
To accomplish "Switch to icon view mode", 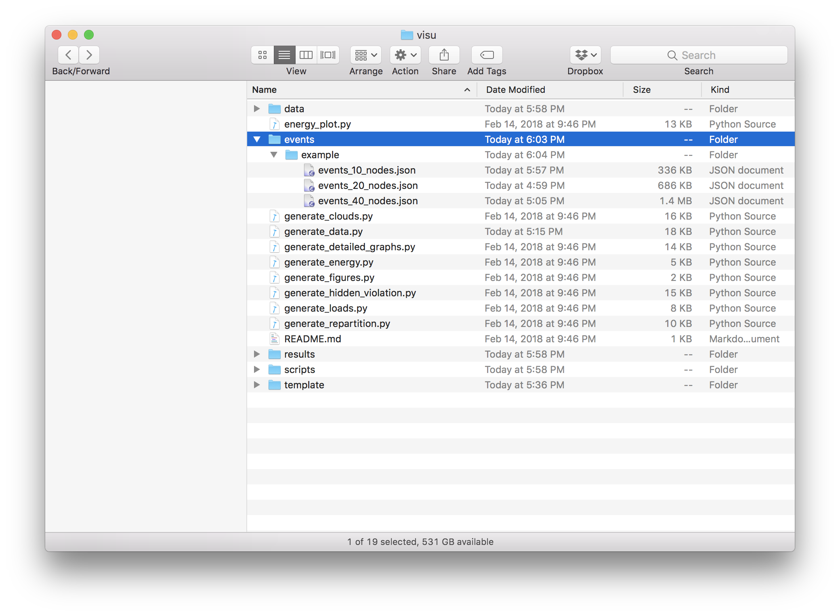I will (x=262, y=55).
